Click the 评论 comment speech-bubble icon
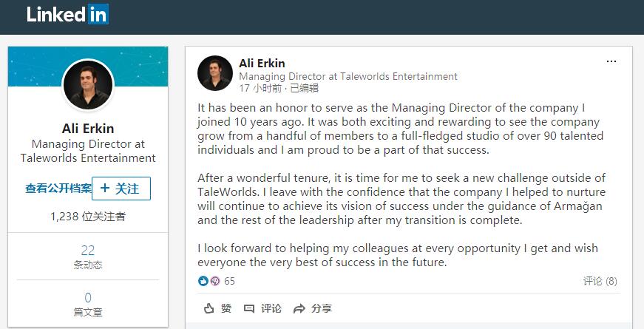 (249, 308)
